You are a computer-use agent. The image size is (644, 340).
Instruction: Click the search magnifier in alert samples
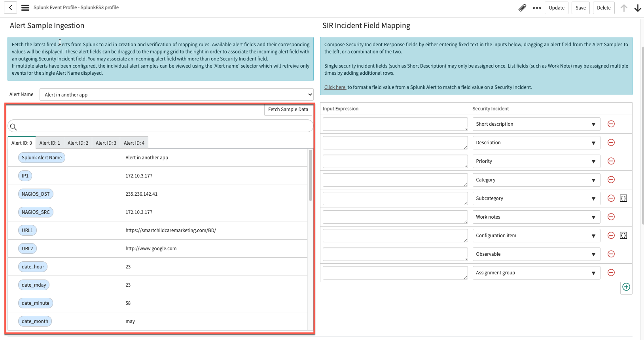pos(13,127)
